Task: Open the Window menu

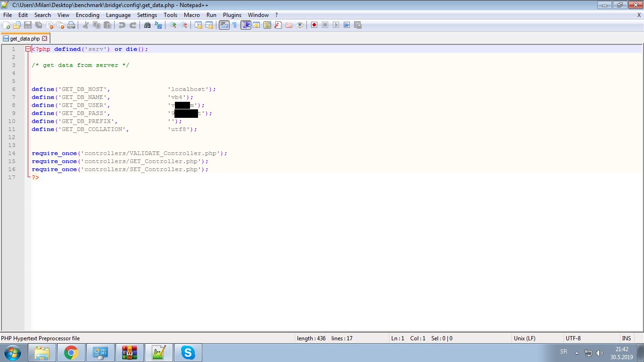Action: pos(258,15)
